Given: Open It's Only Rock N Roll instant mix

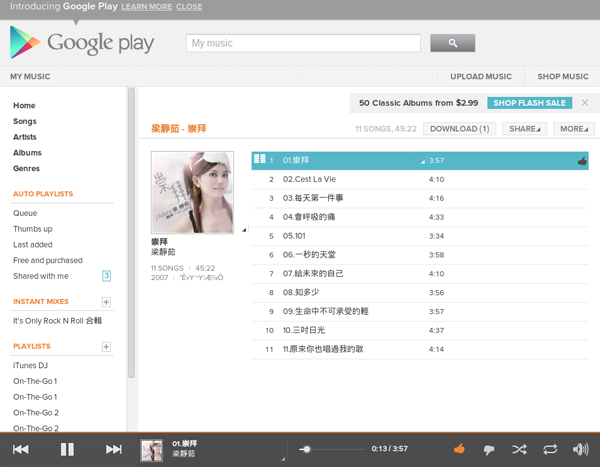Looking at the screenshot, I should pyautogui.click(x=57, y=321).
